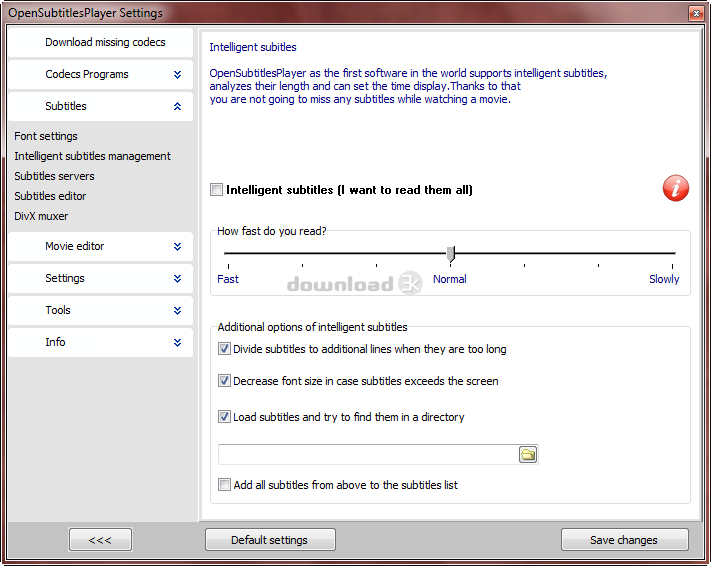Collapse the Subtitles section
Viewport: 711px width, 566px height.
[x=101, y=106]
